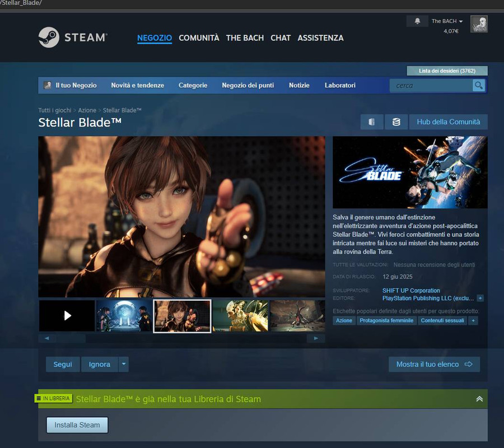Open the documentation book icon button
The height and width of the screenshot is (448, 504).
pyautogui.click(x=372, y=122)
